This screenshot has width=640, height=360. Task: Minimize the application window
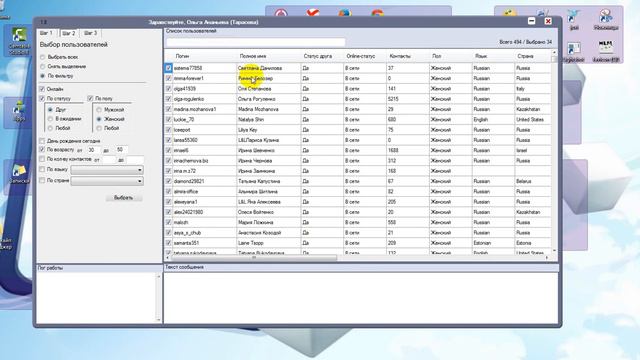531,21
